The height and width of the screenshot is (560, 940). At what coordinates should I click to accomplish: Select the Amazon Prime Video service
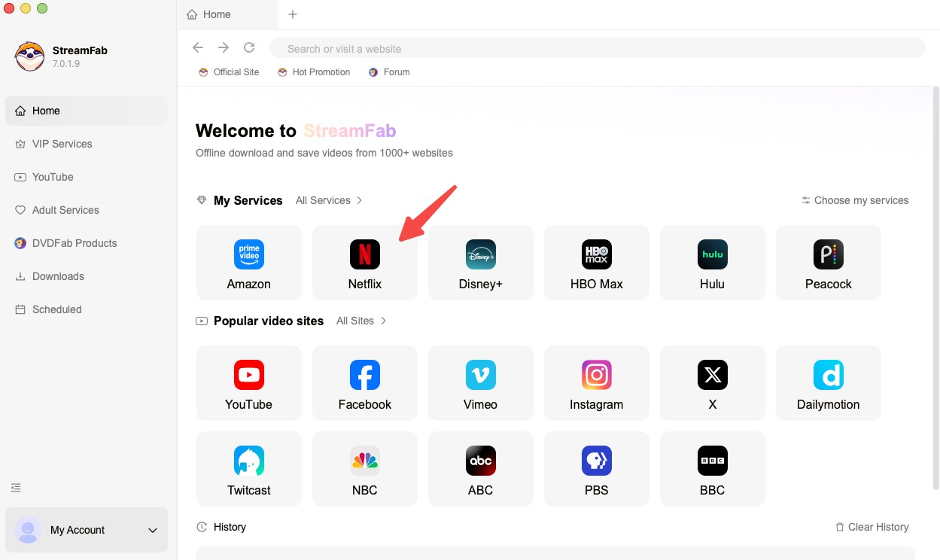[x=248, y=262]
